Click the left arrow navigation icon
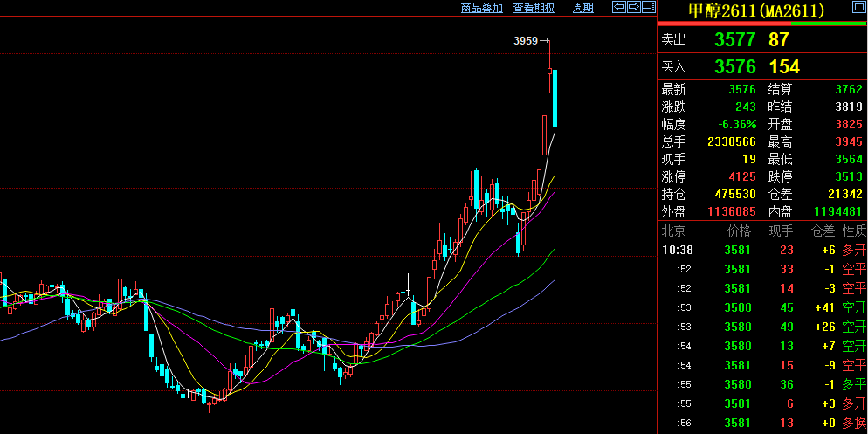The height and width of the screenshot is (434, 868). coord(619,7)
